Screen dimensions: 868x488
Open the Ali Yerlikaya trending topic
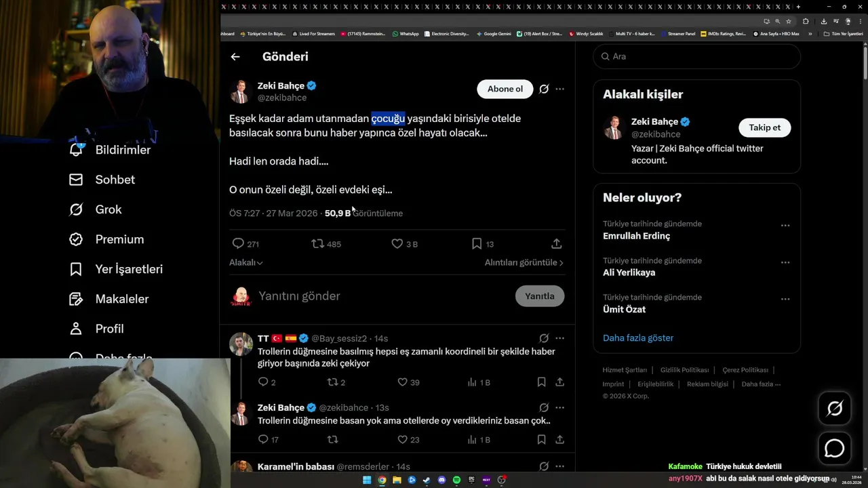(629, 272)
